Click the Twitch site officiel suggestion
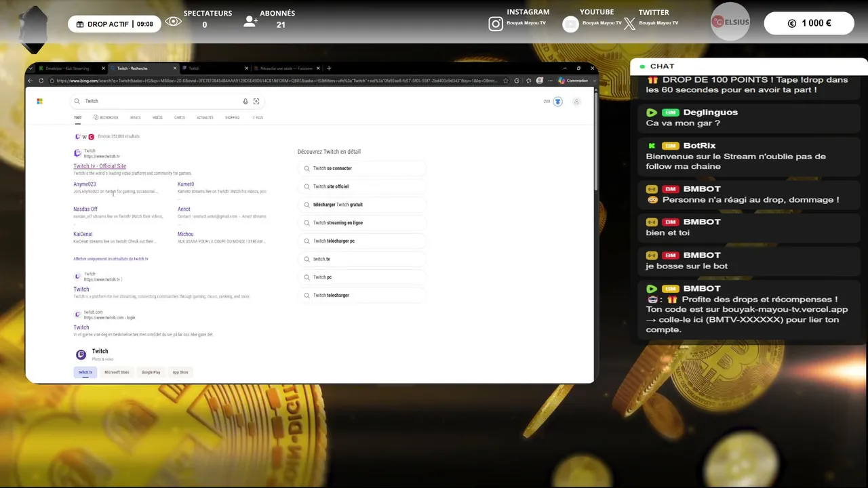868x488 pixels. click(361, 186)
